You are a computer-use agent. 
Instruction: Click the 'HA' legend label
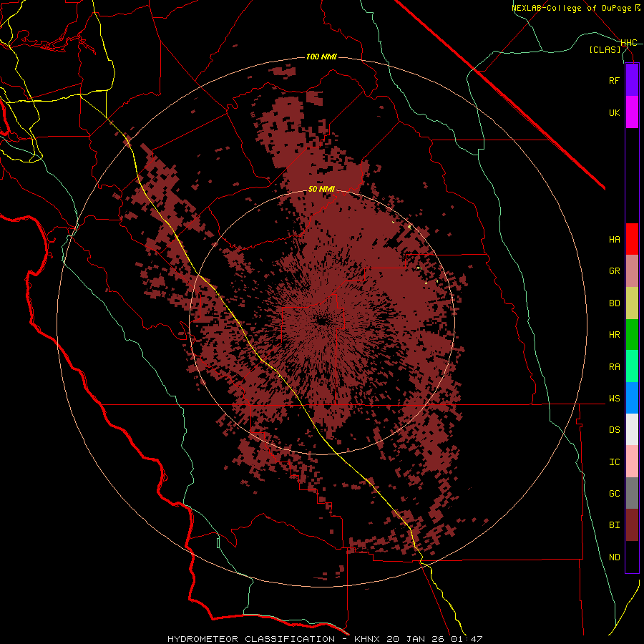[x=614, y=239]
